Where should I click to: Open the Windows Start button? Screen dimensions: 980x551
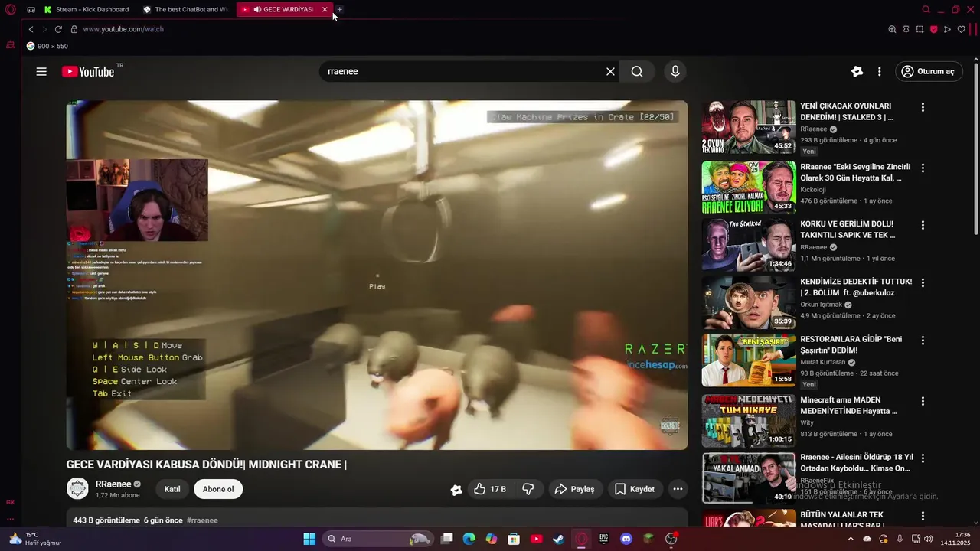pos(309,539)
